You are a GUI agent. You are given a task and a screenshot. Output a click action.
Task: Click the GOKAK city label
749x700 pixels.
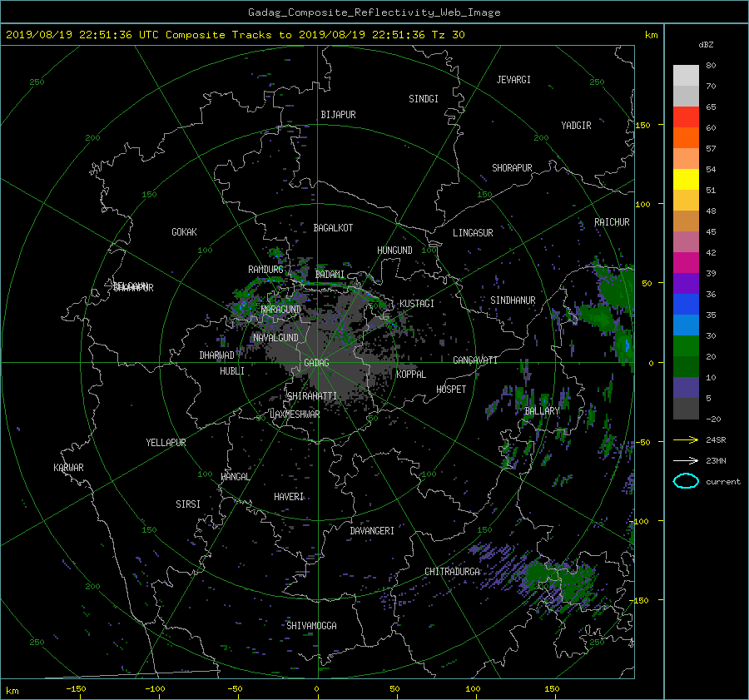tap(184, 232)
